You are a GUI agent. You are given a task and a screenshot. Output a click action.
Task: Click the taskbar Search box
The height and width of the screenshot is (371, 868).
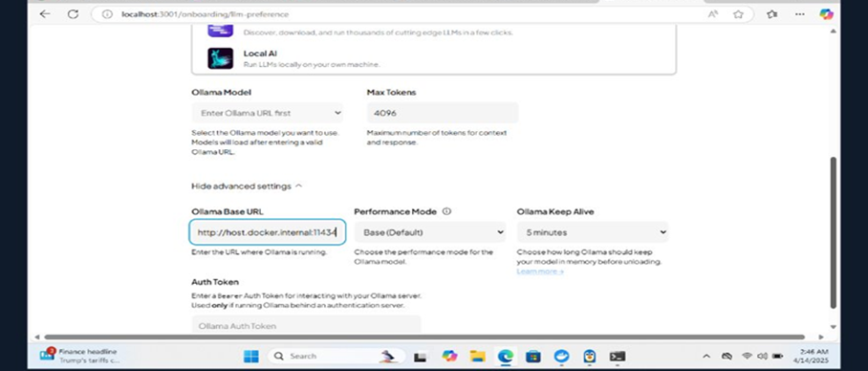[336, 356]
